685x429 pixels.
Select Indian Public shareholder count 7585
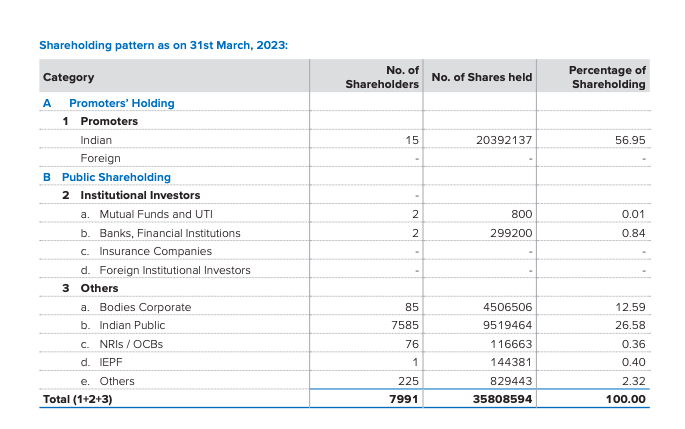[x=405, y=325]
